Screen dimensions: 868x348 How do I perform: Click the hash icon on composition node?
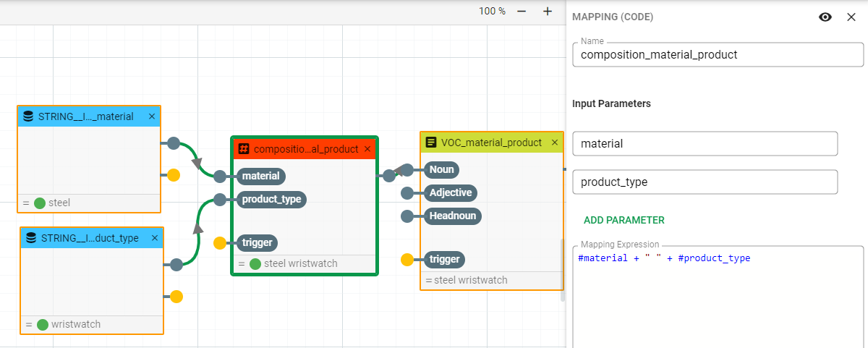[x=244, y=149]
